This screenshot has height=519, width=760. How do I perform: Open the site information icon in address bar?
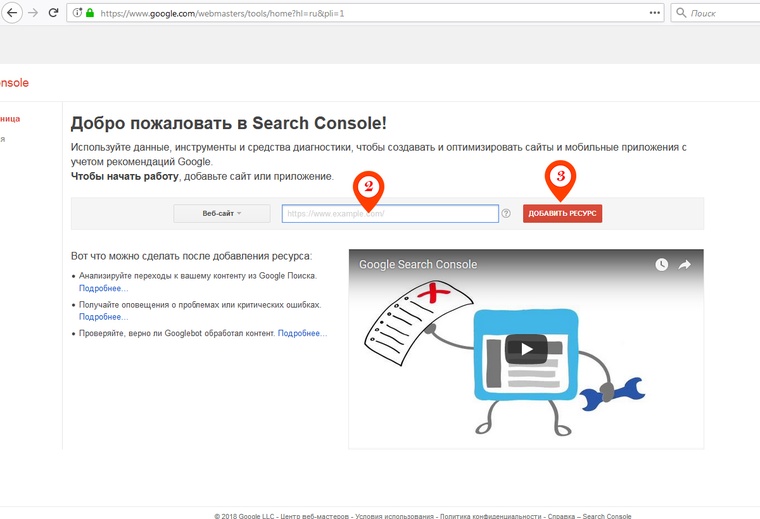click(x=77, y=14)
